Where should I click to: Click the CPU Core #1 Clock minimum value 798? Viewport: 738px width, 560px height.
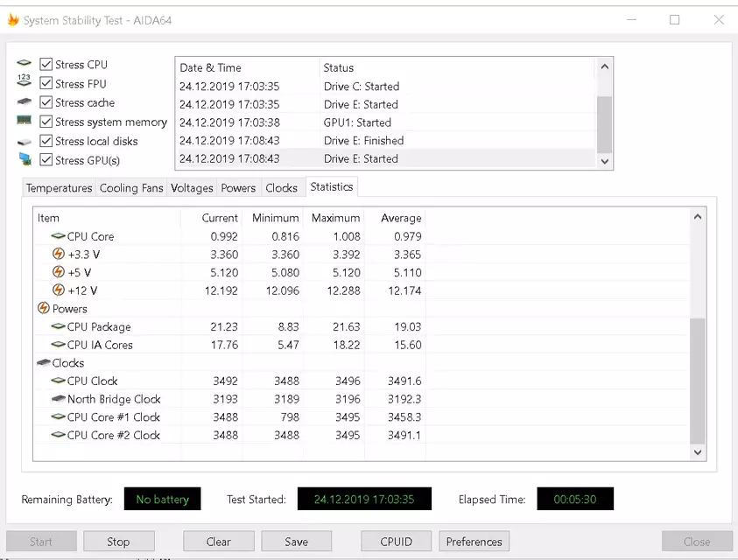tap(290, 417)
